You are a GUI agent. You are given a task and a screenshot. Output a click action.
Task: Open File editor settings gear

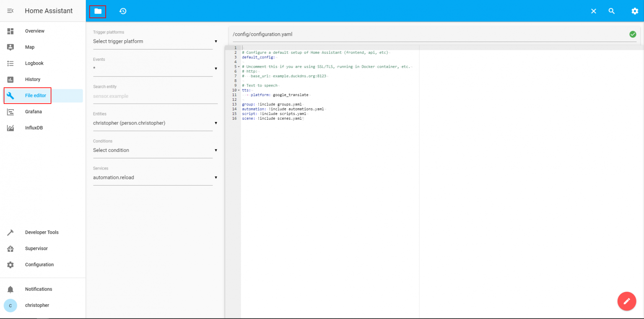click(635, 11)
